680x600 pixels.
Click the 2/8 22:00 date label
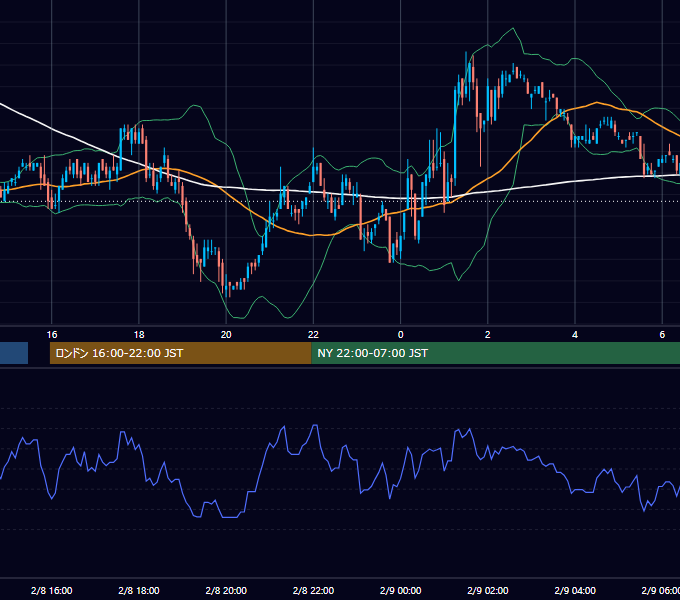(x=313, y=590)
